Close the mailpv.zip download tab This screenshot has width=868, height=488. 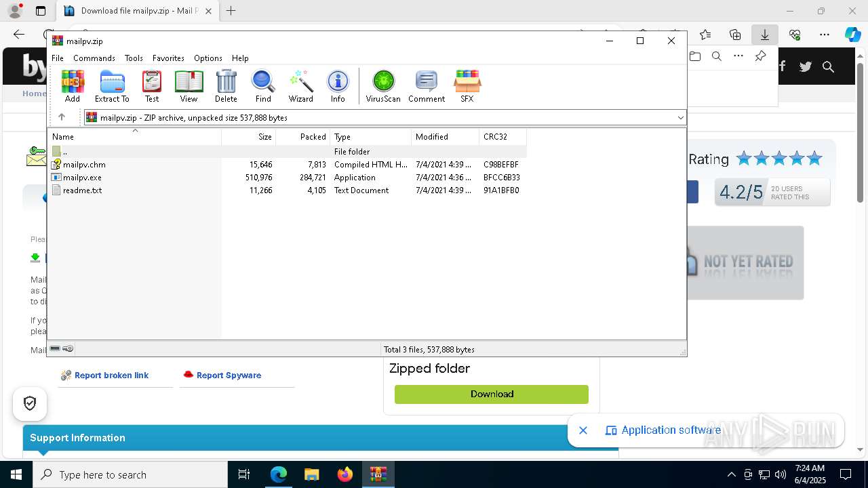tap(208, 11)
